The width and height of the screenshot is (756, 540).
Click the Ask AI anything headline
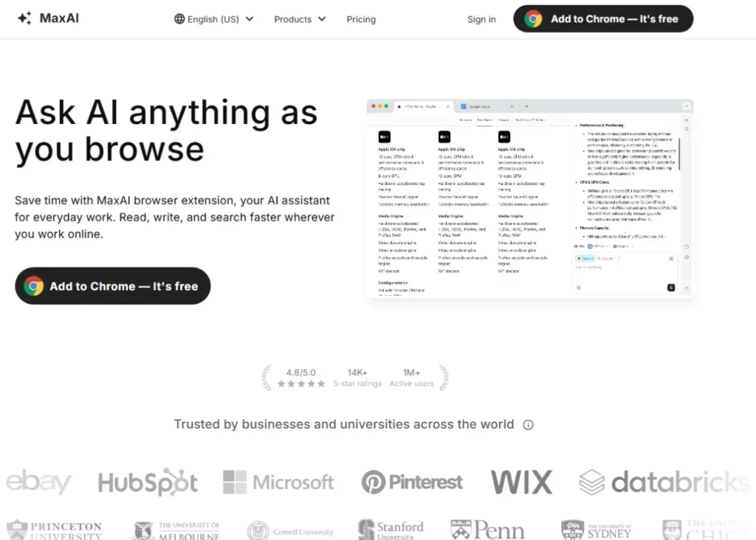point(166,131)
